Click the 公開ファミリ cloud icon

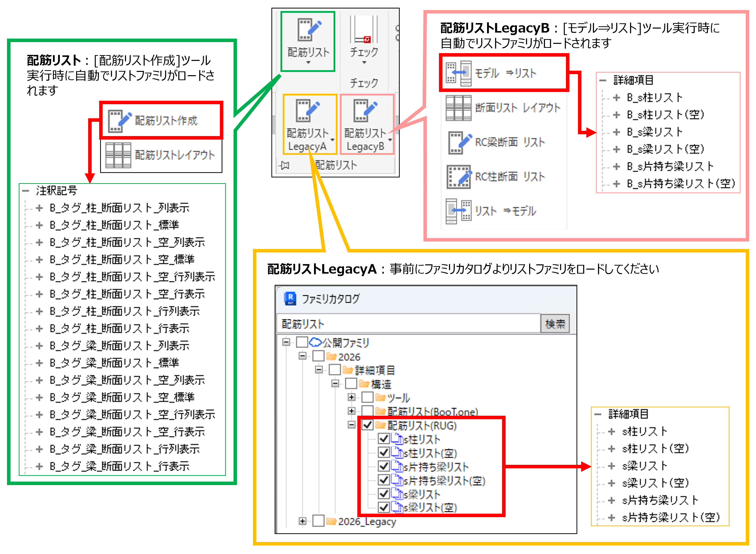pyautogui.click(x=315, y=342)
